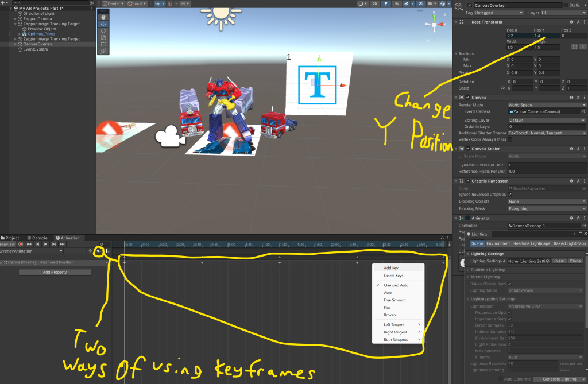Select the Rotate tool in scene toolbar
The height and width of the screenshot is (384, 588).
103,30
